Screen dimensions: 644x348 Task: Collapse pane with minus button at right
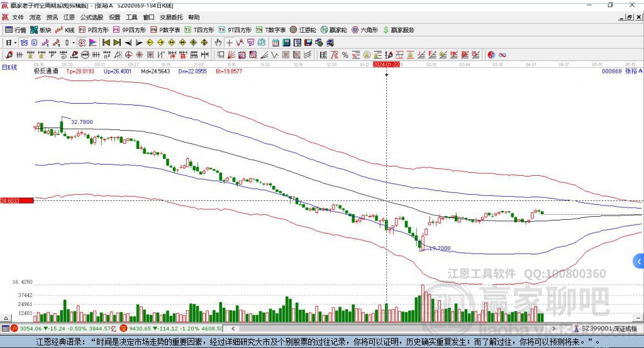pyautogui.click(x=638, y=318)
